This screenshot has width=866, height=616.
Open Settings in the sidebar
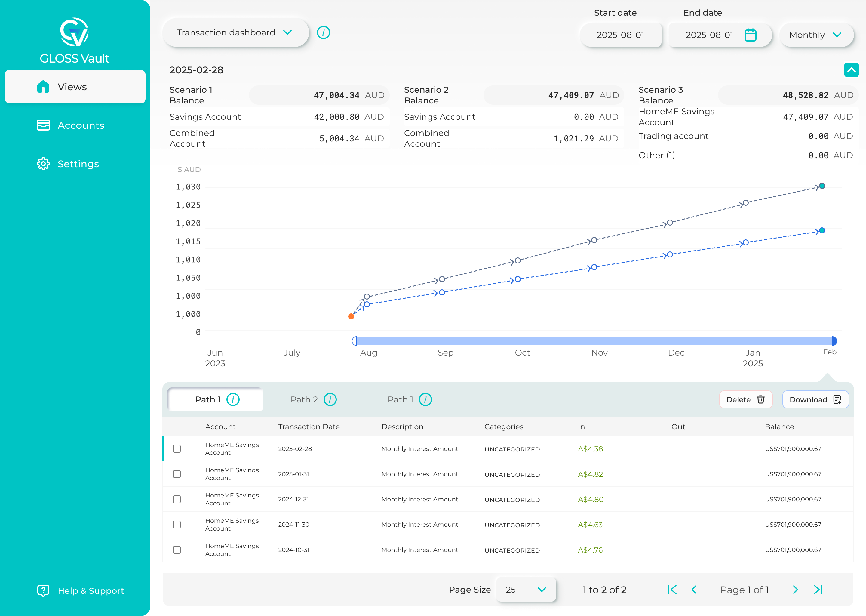tap(75, 164)
